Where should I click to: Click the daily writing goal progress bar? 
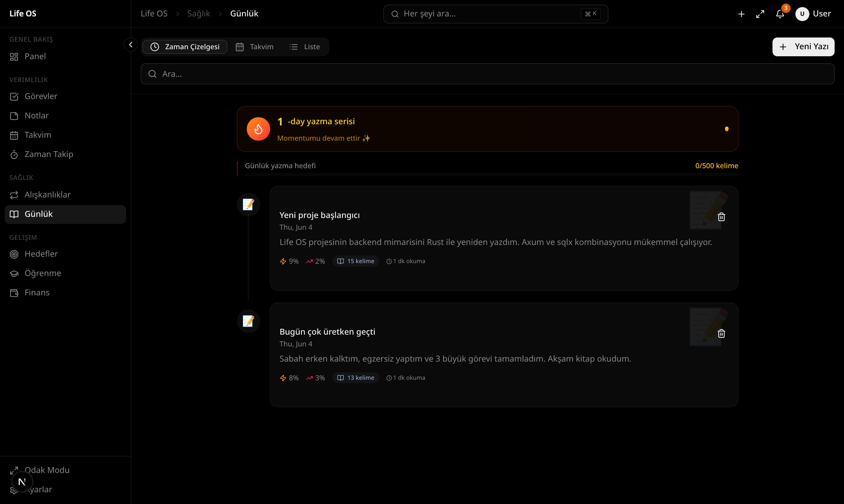pyautogui.click(x=491, y=175)
